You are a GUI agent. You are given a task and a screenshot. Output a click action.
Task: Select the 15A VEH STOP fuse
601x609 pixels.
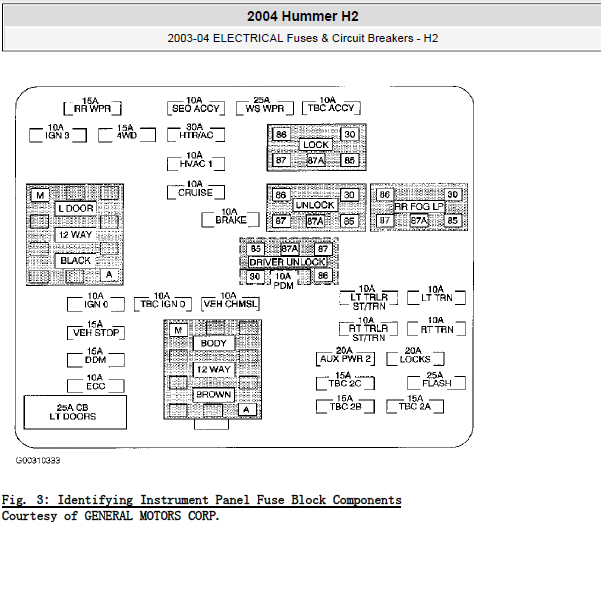click(x=95, y=332)
